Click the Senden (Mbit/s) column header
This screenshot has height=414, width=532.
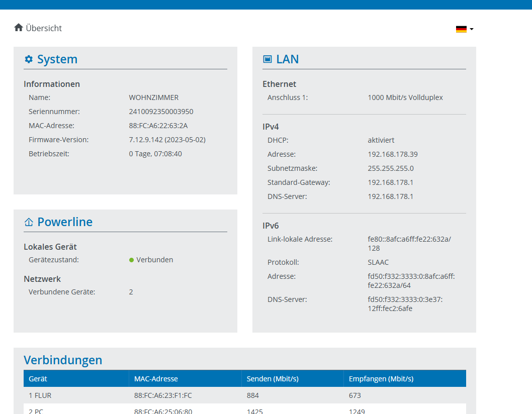click(273, 379)
